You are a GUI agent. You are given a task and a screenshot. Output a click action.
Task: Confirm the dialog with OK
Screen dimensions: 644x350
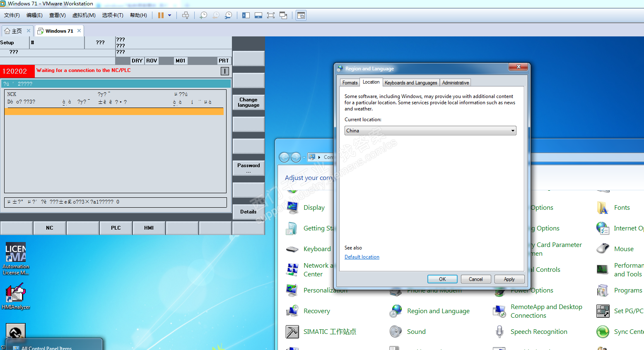pyautogui.click(x=442, y=279)
